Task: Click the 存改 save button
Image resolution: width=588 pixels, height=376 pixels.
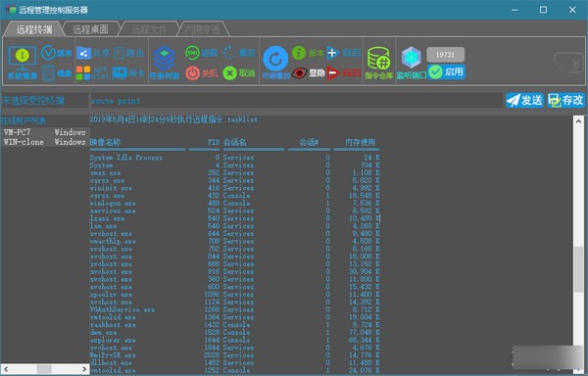Action: point(565,101)
